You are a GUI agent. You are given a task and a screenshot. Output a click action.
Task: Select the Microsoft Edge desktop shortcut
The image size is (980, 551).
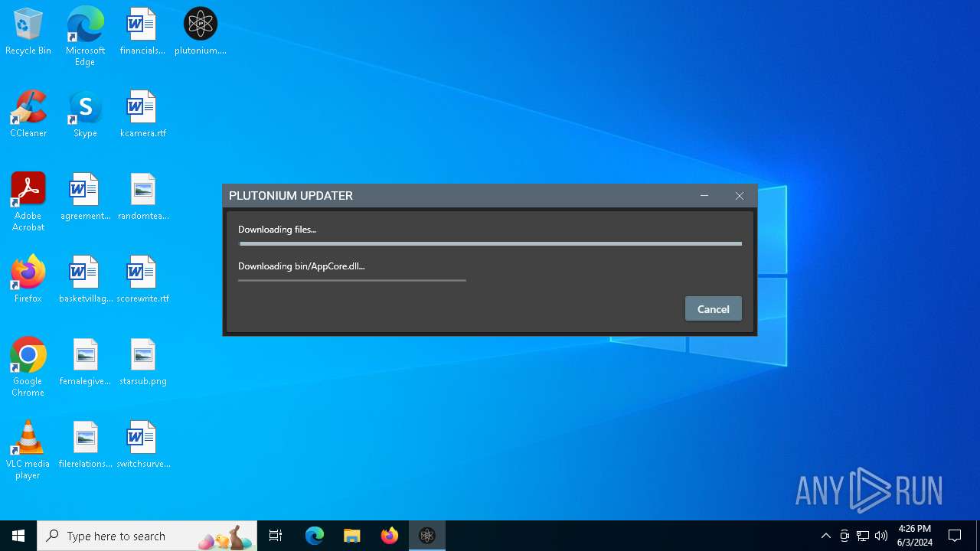(x=85, y=36)
